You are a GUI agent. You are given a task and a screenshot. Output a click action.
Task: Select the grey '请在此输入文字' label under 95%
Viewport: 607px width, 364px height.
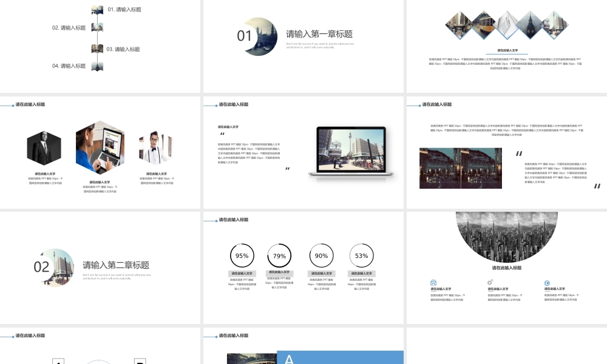[242, 274]
